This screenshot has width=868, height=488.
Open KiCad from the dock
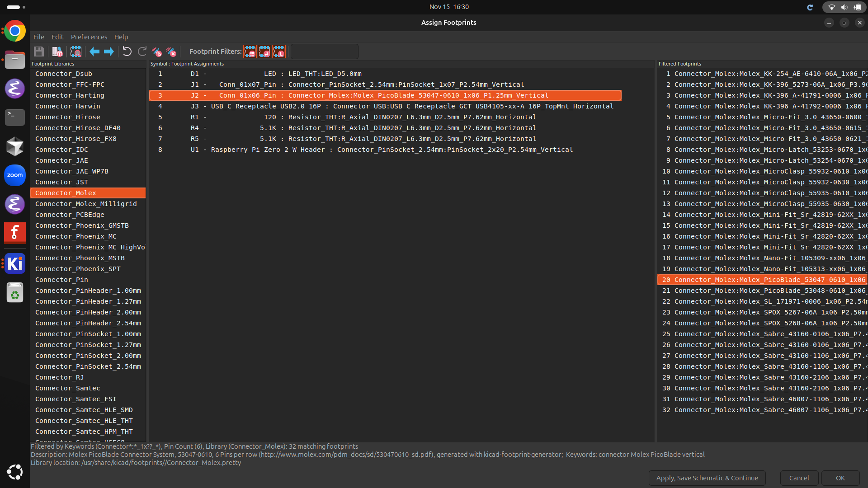point(15,263)
